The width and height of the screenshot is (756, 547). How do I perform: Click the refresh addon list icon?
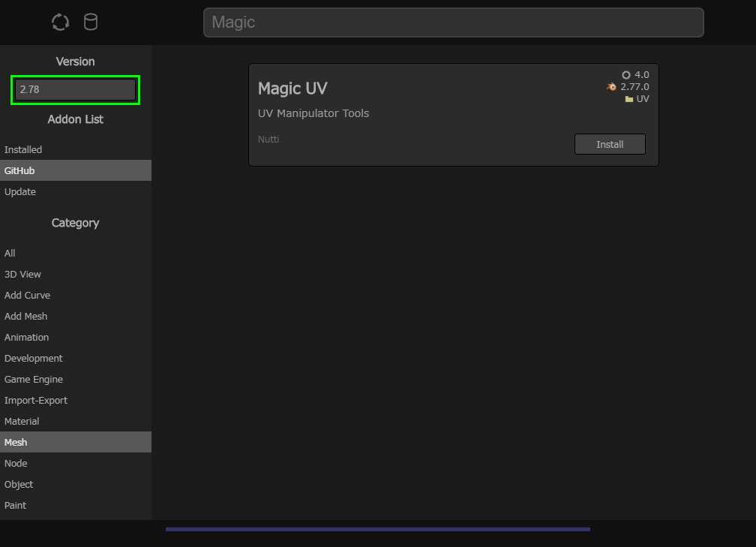60,23
